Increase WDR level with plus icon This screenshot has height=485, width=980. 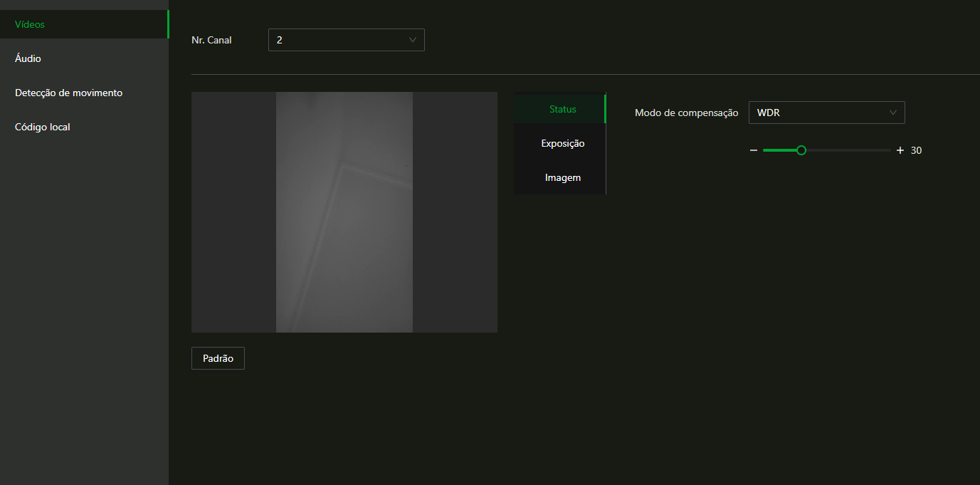click(900, 150)
